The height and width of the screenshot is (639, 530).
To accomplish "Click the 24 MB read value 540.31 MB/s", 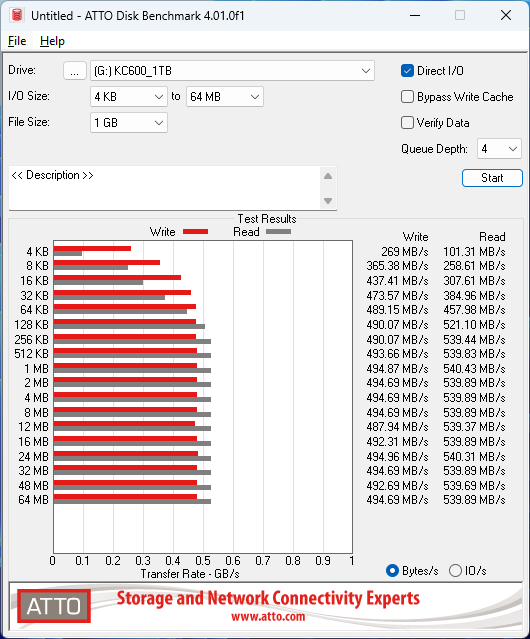I will click(474, 456).
